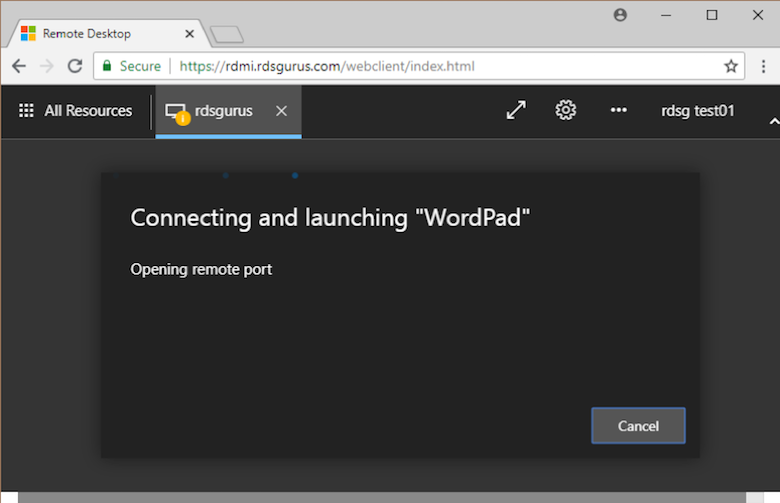The width and height of the screenshot is (780, 503).
Task: Open the More options ellipsis menu
Action: 619,111
